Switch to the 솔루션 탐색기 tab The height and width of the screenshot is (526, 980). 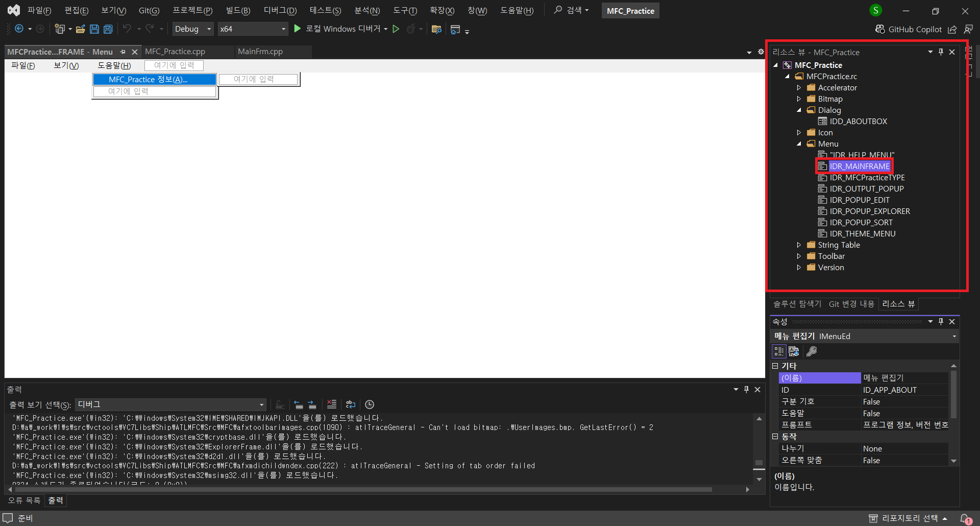[x=797, y=304]
